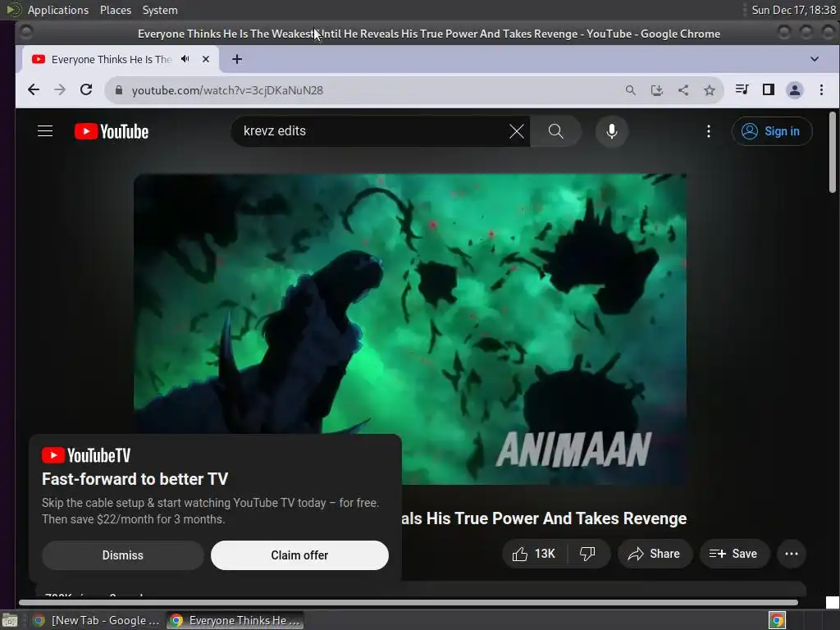Image resolution: width=840 pixels, height=630 pixels.
Task: Click Chrome icon in bottom-right tray
Action: click(777, 620)
